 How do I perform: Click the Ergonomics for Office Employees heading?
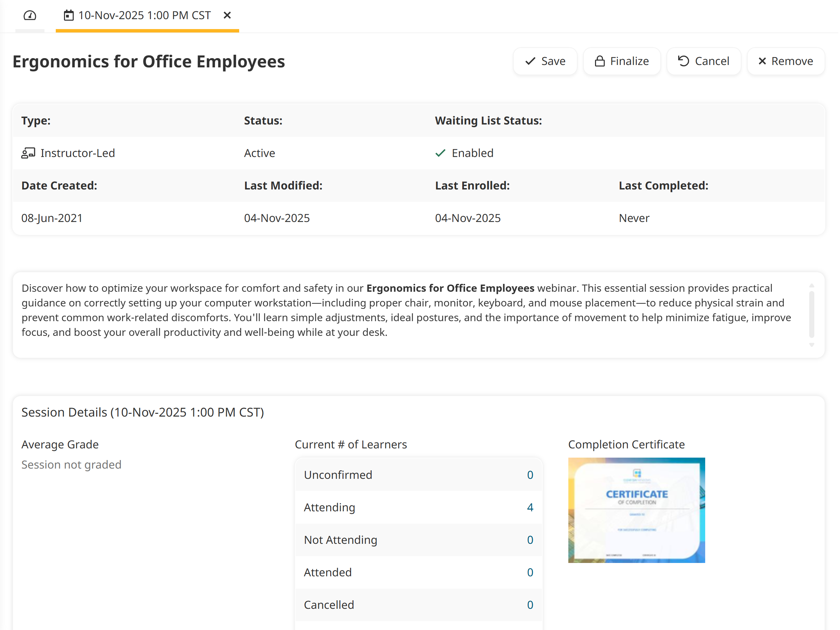click(x=148, y=62)
